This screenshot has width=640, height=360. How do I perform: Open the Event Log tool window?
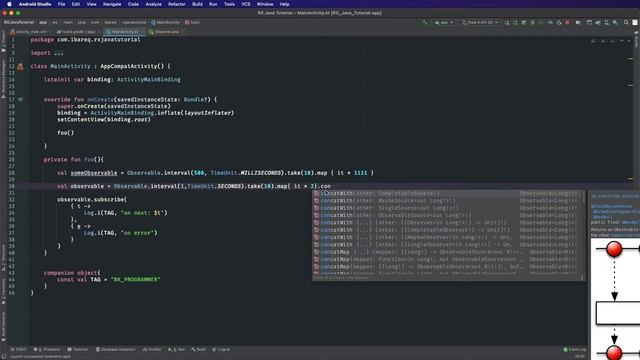tap(575, 349)
